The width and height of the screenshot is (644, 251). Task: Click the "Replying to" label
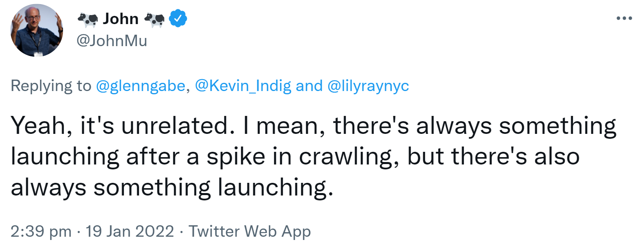point(51,86)
